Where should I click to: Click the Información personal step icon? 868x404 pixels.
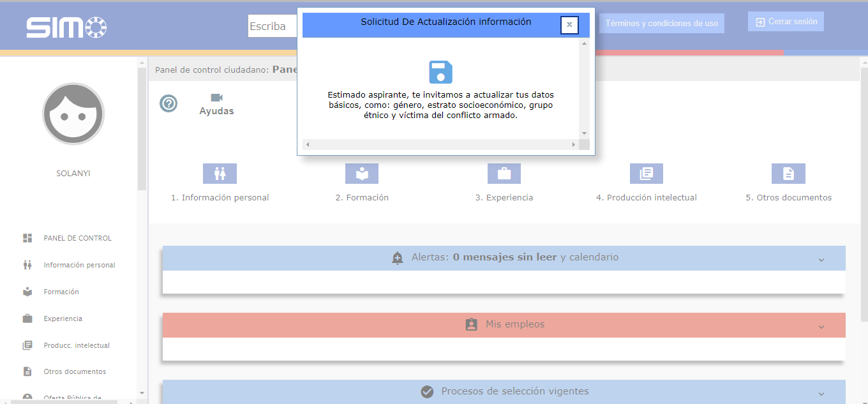pos(220,174)
